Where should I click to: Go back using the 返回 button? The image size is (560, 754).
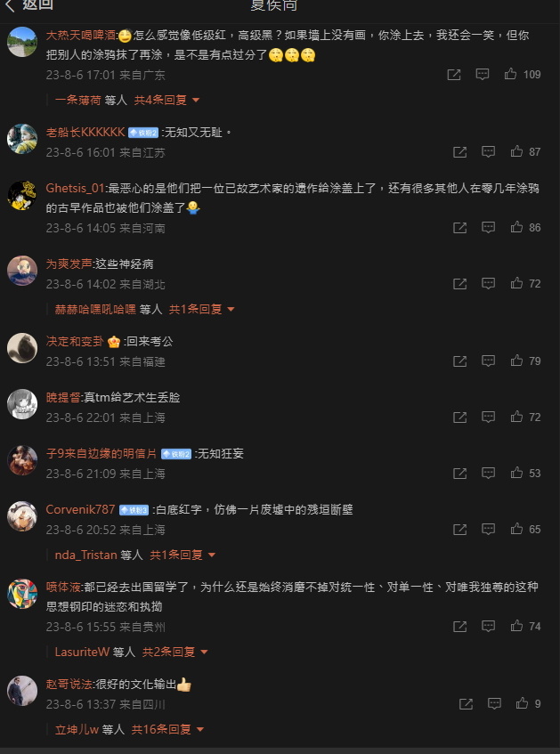[x=29, y=4]
